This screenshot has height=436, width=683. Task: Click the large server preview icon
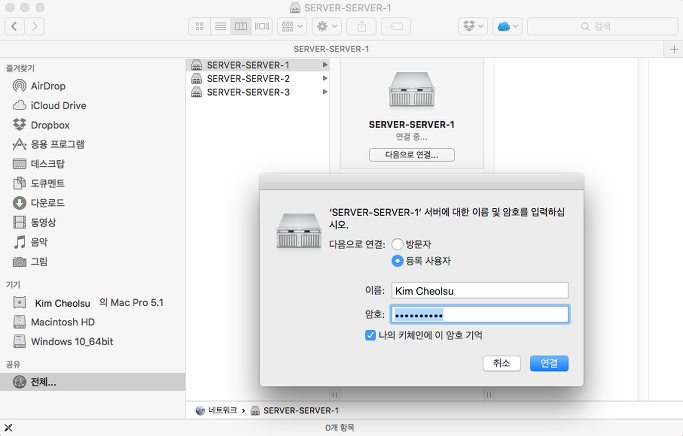412,90
